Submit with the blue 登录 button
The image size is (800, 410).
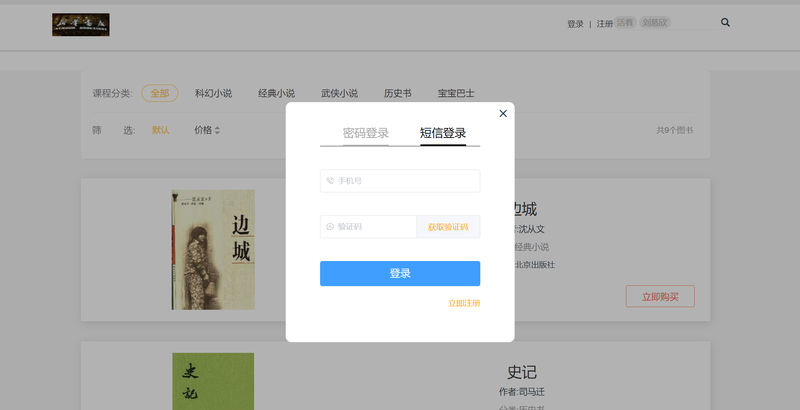[400, 273]
